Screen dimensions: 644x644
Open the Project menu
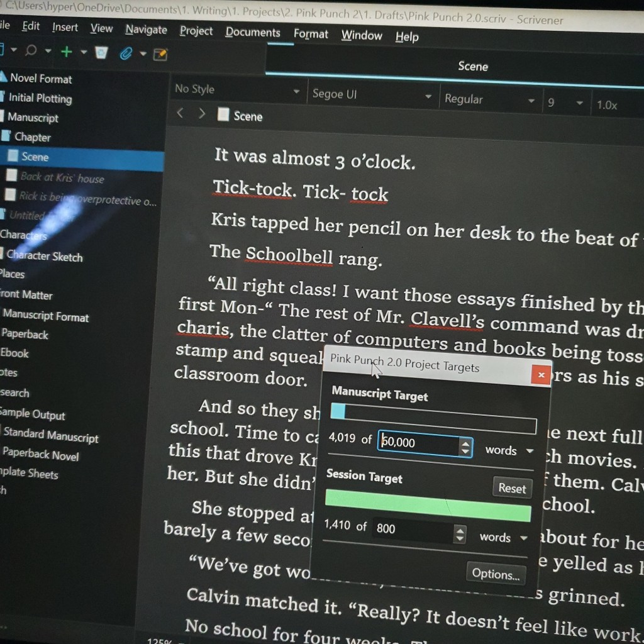[x=196, y=31]
